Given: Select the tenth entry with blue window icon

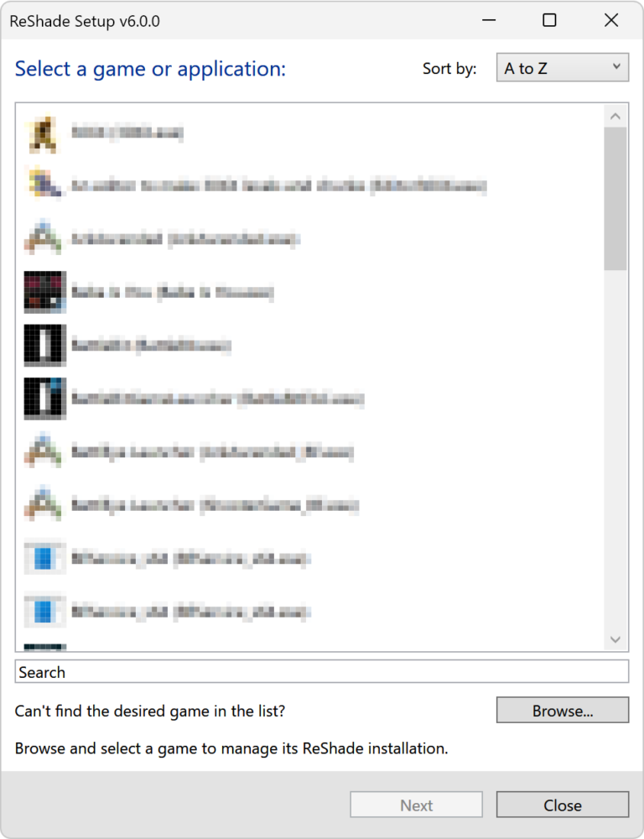Looking at the screenshot, I should point(310,612).
